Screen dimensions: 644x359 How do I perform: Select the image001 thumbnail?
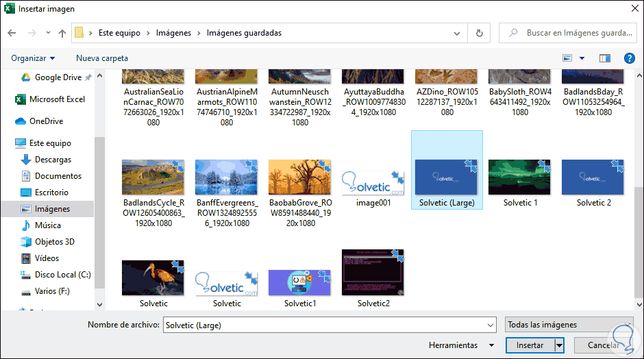(373, 183)
